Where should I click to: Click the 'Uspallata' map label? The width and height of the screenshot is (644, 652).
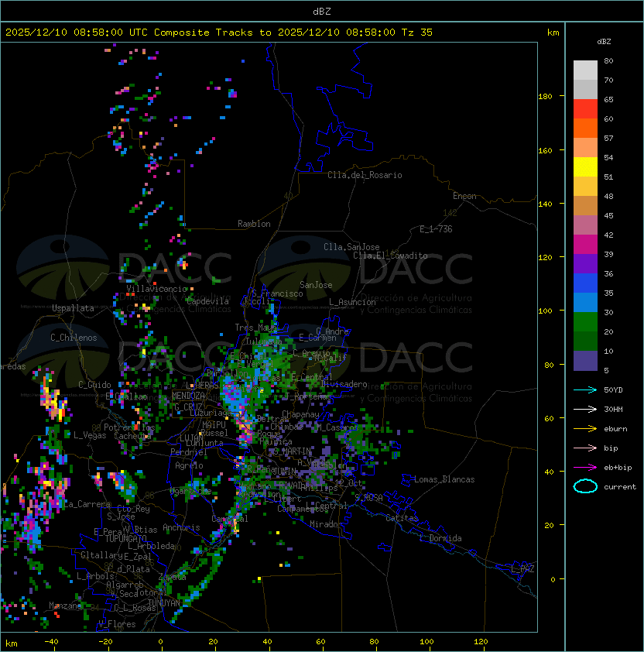73,308
